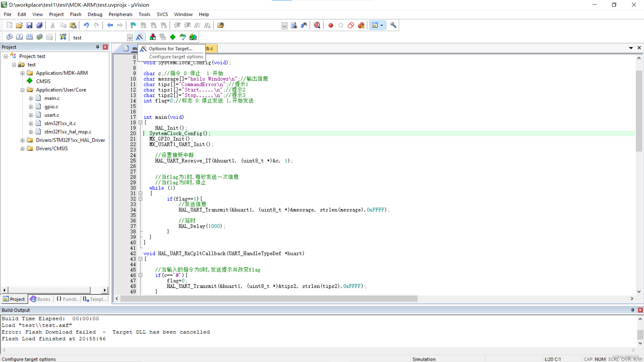The image size is (644, 362).
Task: Collapse the Application/User/Core folder
Action: [x=22, y=90]
